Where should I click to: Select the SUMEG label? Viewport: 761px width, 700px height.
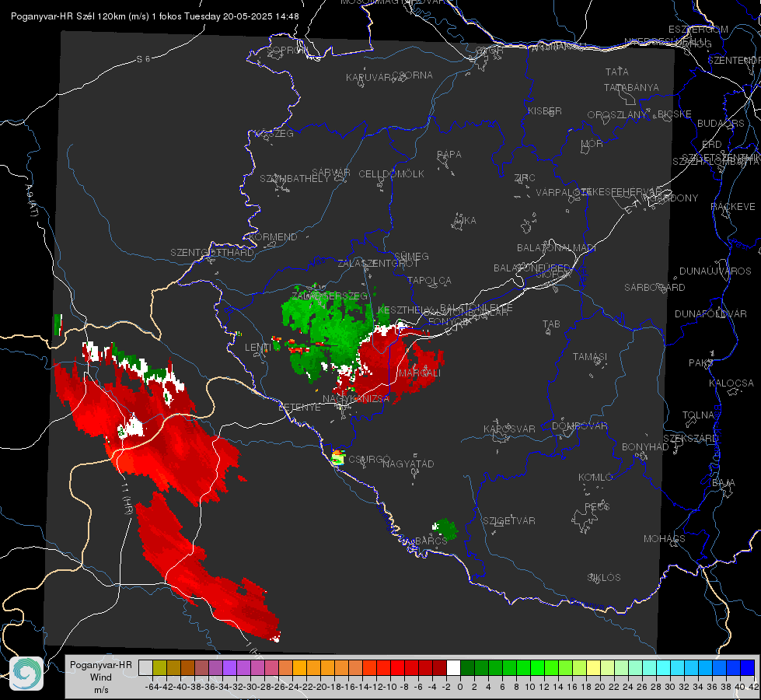click(411, 257)
